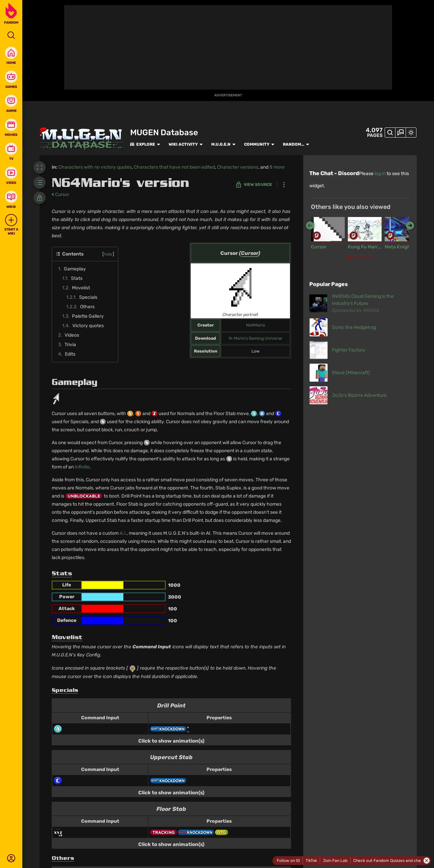Click the XYZ x2 command icon
434x868 pixels.
(x=58, y=833)
